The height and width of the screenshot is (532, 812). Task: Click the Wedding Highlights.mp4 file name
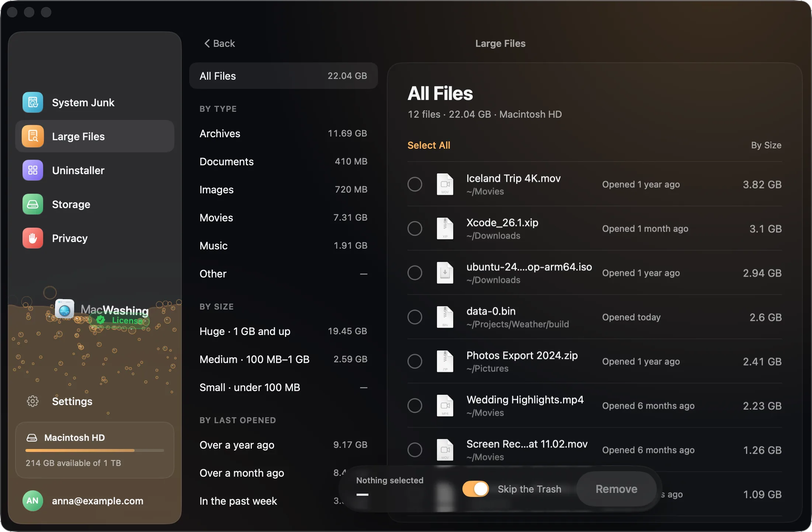click(x=525, y=400)
